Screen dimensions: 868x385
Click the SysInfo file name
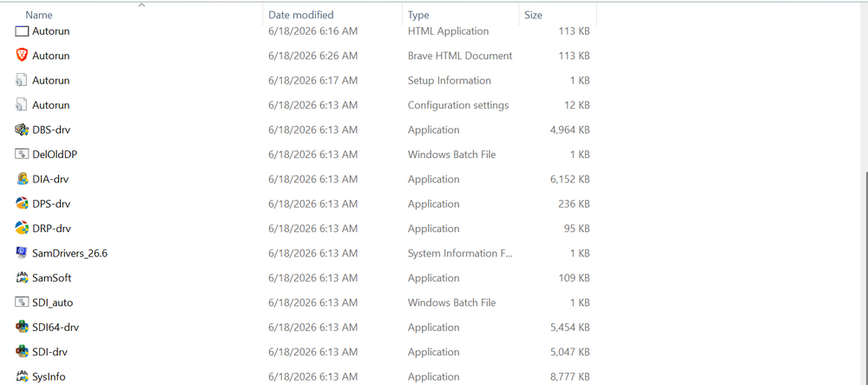point(49,376)
